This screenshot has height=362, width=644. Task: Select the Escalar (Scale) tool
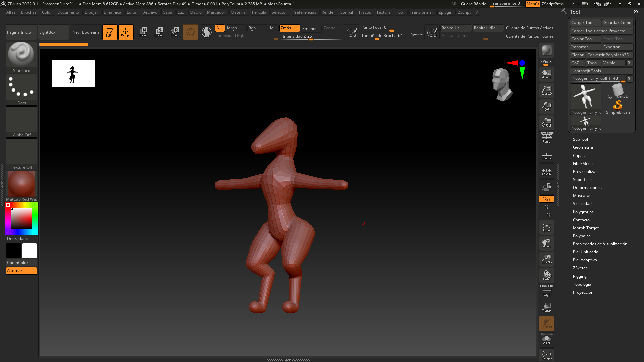pos(158,32)
